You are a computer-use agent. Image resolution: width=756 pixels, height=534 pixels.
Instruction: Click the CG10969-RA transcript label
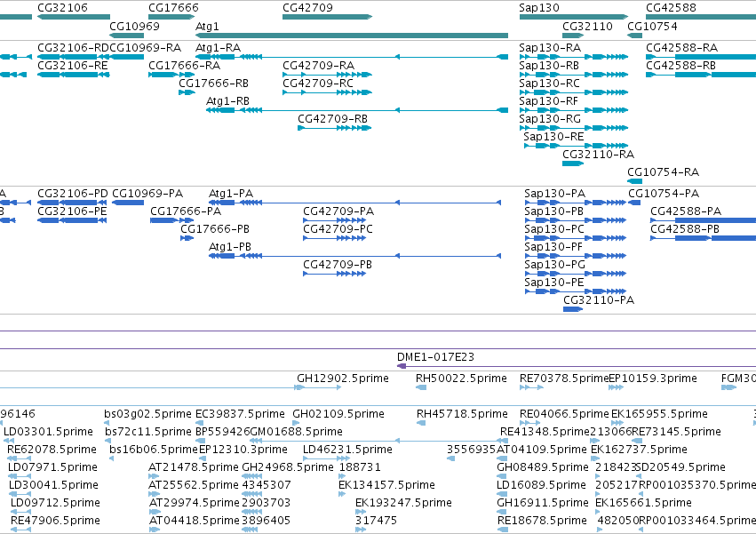[x=146, y=48]
